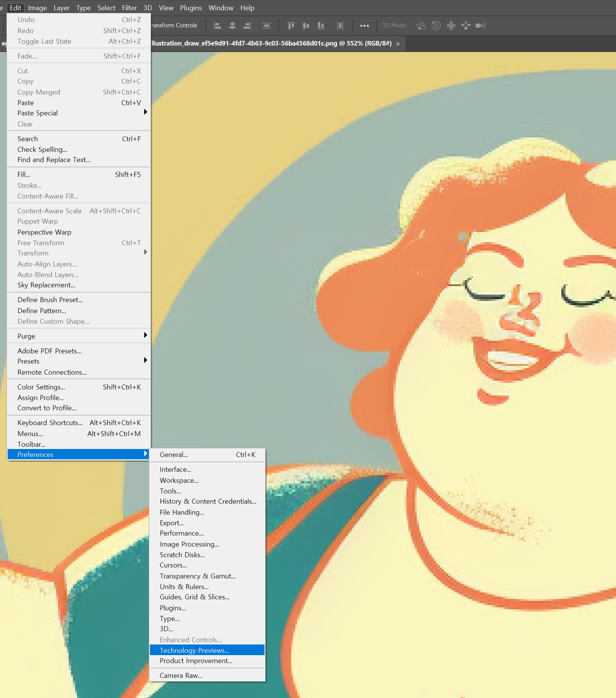Image resolution: width=616 pixels, height=698 pixels.
Task: Open the three-dot more options button
Action: pos(364,25)
